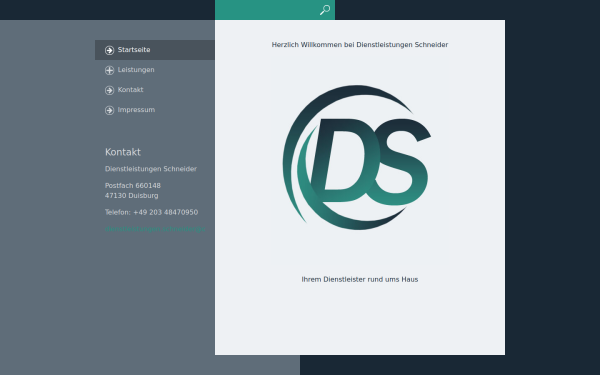This screenshot has height=375, width=600.
Task: Click the text 'Ihrem Dienstleister rund ums Haus'
Action: [360, 279]
